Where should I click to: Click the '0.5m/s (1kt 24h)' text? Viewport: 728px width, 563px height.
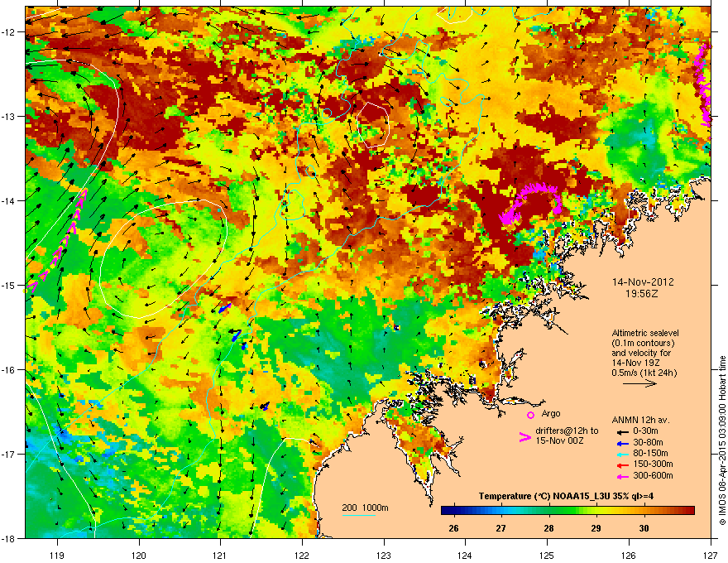pos(644,373)
